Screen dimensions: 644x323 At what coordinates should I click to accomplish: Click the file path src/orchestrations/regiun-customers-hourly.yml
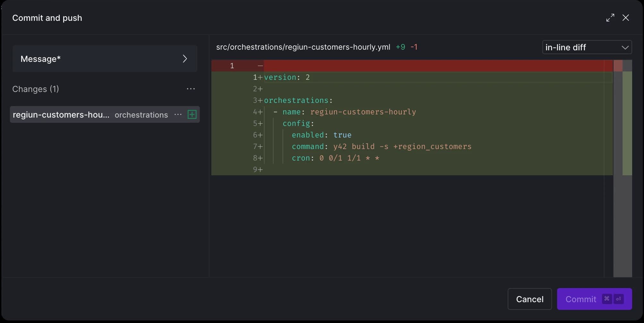[303, 47]
